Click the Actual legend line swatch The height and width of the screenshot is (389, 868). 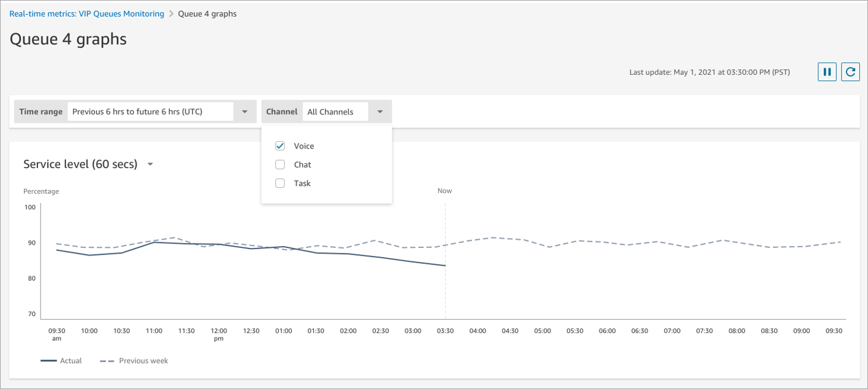tap(48, 361)
